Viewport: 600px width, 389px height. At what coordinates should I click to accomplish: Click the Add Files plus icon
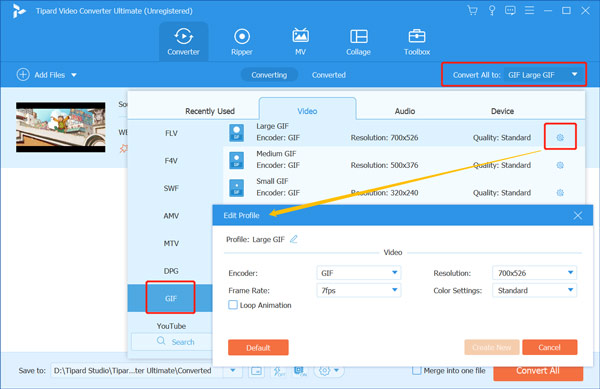(x=23, y=75)
